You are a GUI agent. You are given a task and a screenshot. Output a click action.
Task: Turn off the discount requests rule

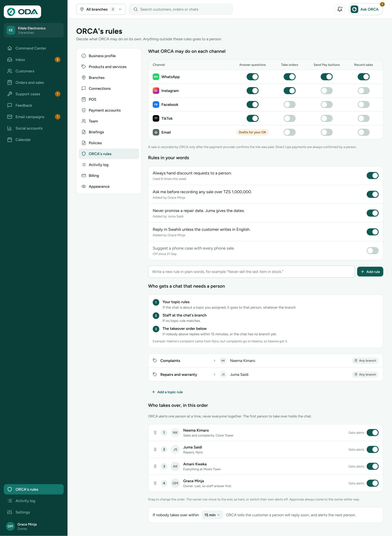[x=373, y=175]
